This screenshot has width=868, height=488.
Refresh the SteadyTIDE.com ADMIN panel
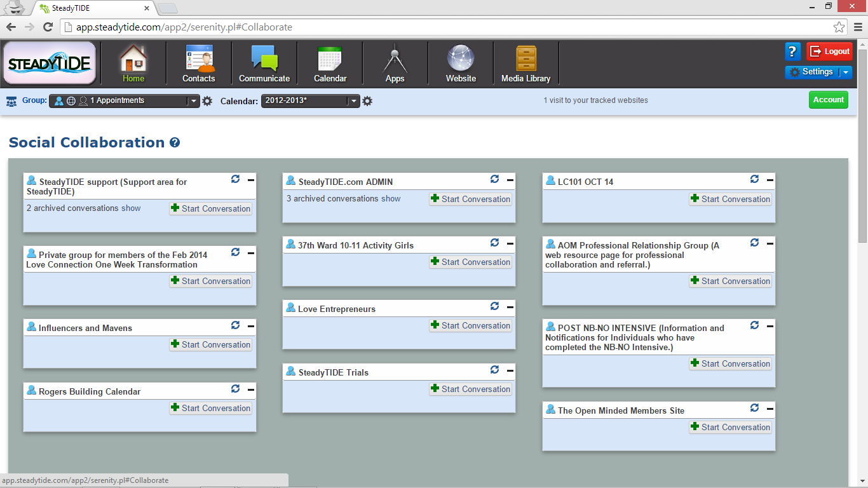coord(494,180)
